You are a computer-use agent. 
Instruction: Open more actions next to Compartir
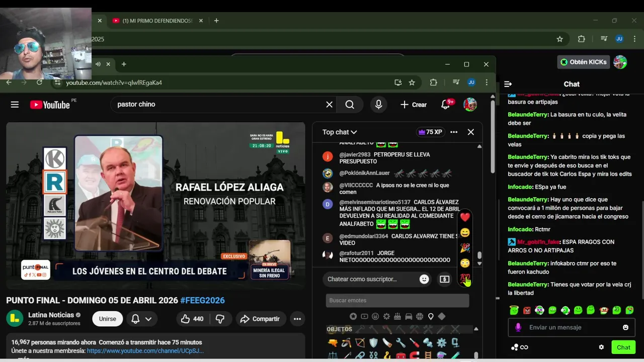pyautogui.click(x=297, y=319)
